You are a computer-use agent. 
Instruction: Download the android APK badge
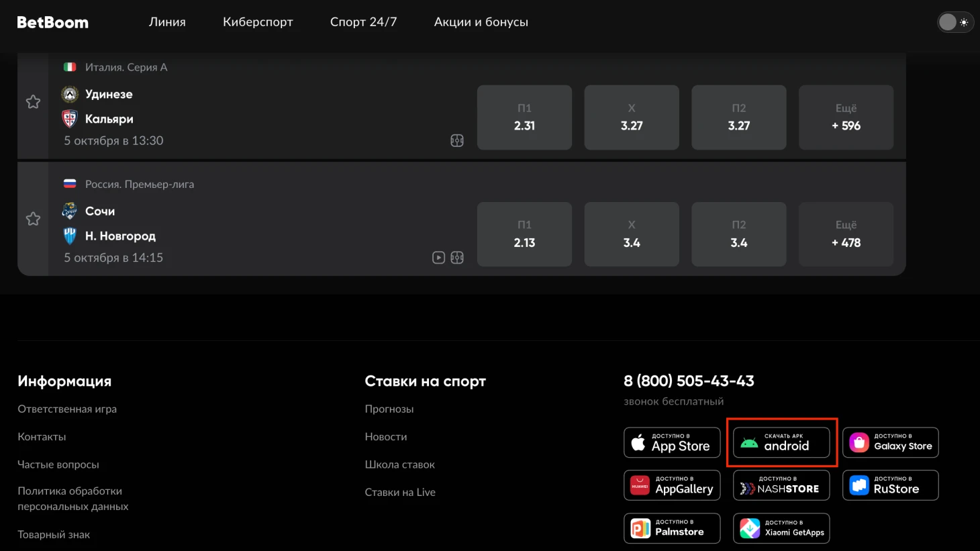click(781, 443)
